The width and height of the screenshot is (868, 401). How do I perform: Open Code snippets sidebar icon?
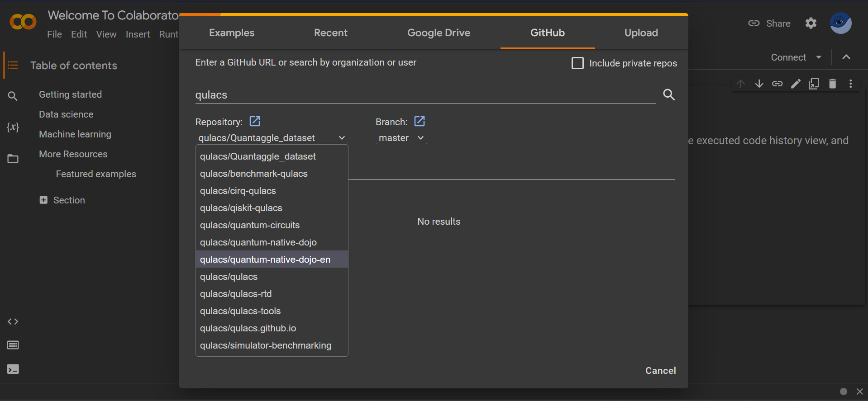coord(13,321)
